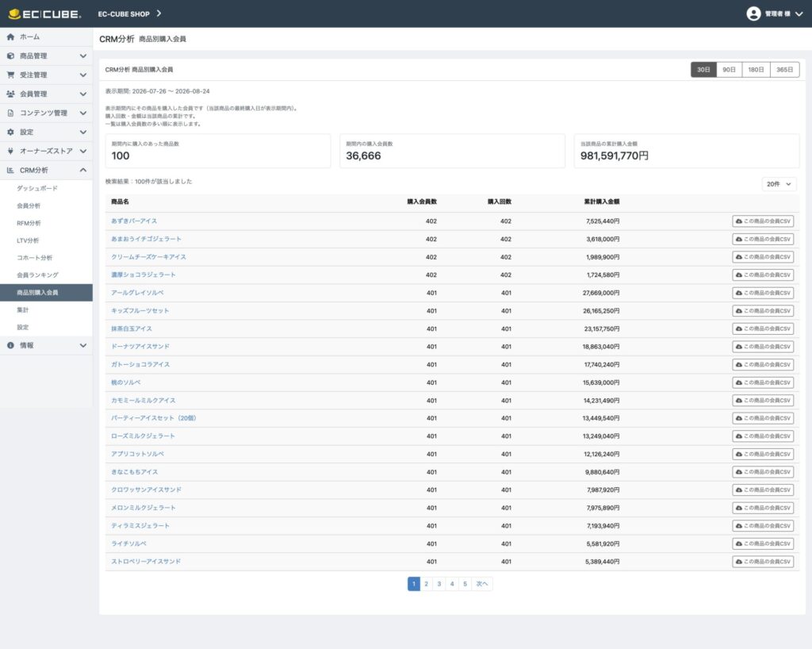Expand the 設定 menu chevron
The image size is (812, 649).
pos(82,132)
